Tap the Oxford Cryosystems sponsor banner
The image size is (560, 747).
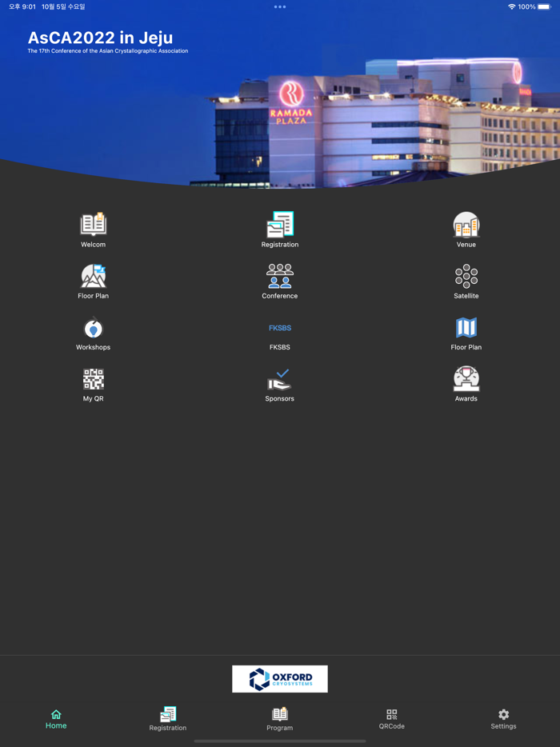click(280, 679)
